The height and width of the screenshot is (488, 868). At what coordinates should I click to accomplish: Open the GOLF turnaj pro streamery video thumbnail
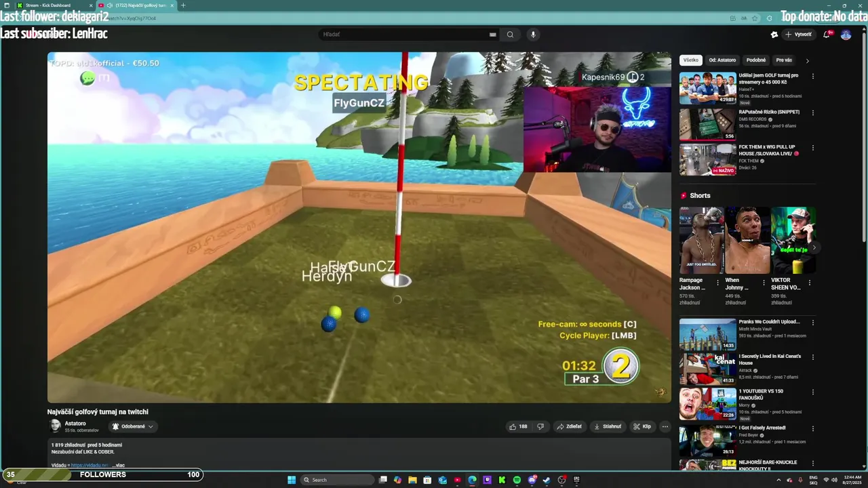[708, 87]
